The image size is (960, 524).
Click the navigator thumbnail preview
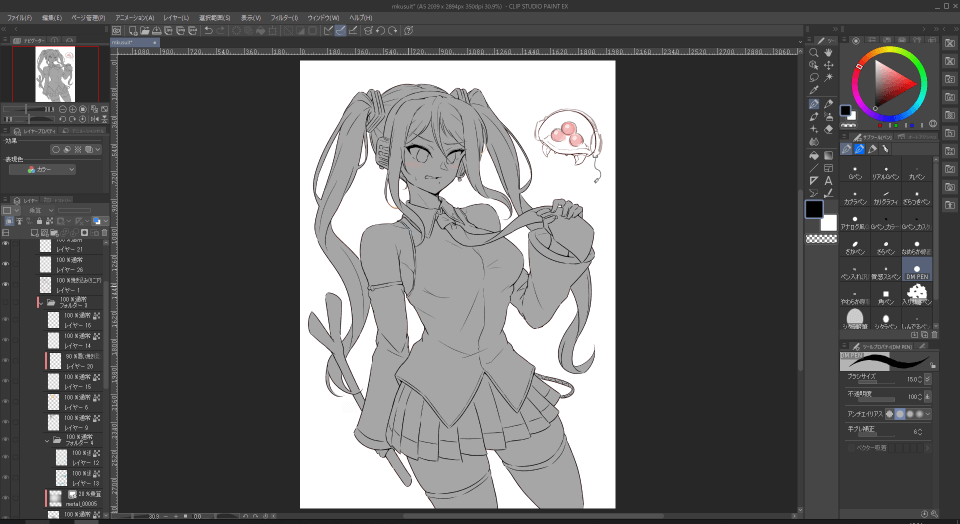[56, 74]
